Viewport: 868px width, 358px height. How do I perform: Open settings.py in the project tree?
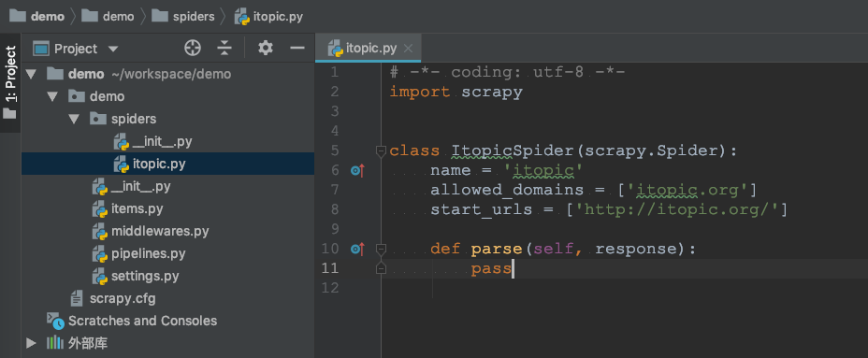[144, 276]
